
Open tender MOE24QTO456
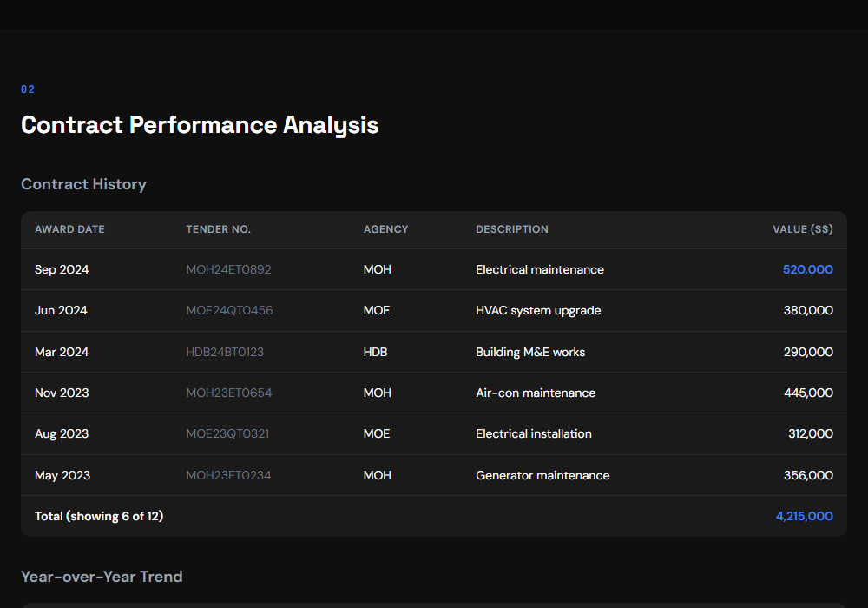click(229, 310)
